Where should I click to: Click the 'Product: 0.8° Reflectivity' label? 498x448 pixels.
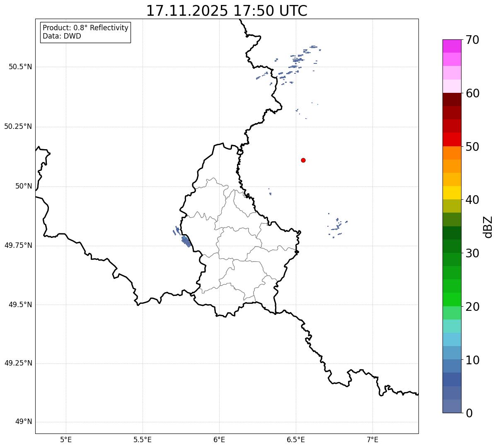pos(86,28)
